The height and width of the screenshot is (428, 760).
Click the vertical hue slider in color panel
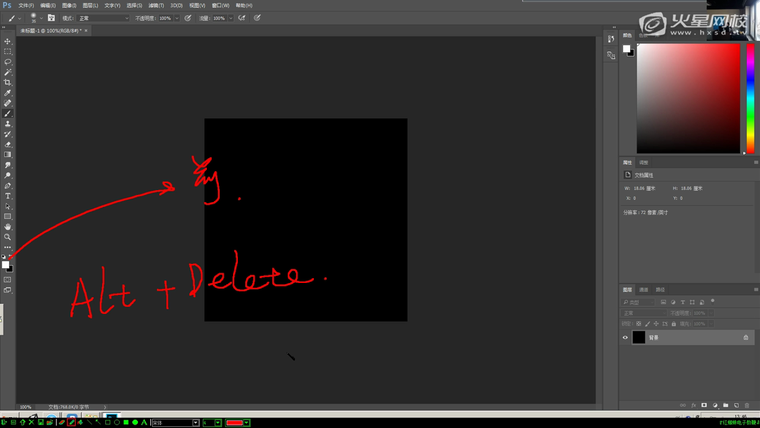pos(750,98)
